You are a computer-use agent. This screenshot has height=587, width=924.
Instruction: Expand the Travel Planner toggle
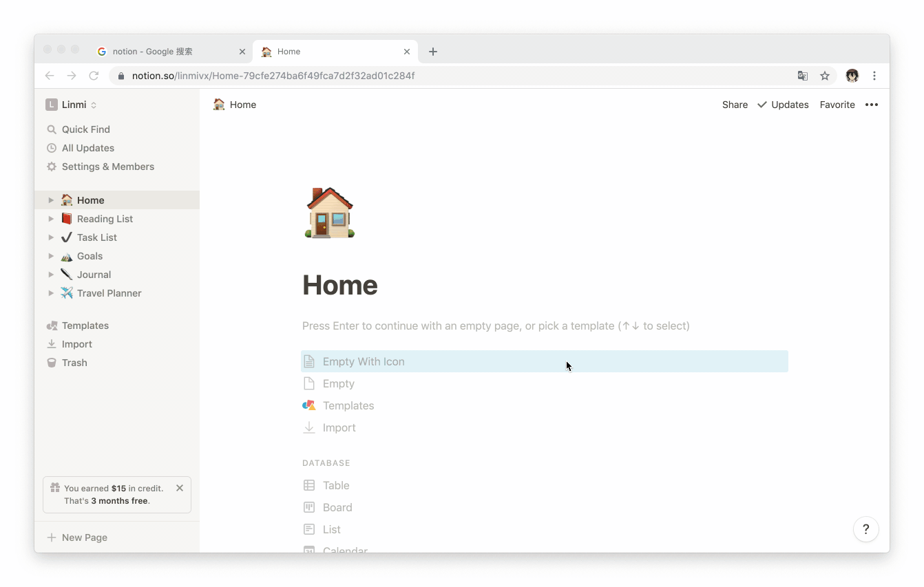coord(51,293)
